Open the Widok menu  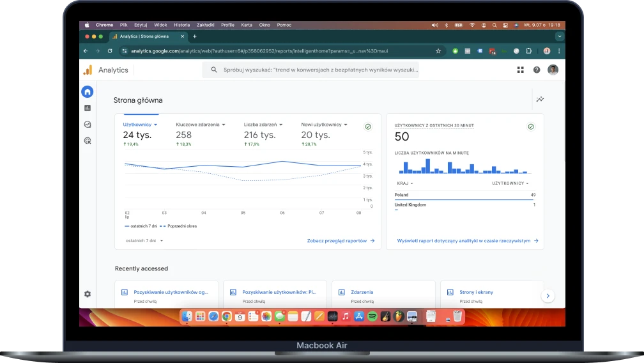(x=160, y=25)
